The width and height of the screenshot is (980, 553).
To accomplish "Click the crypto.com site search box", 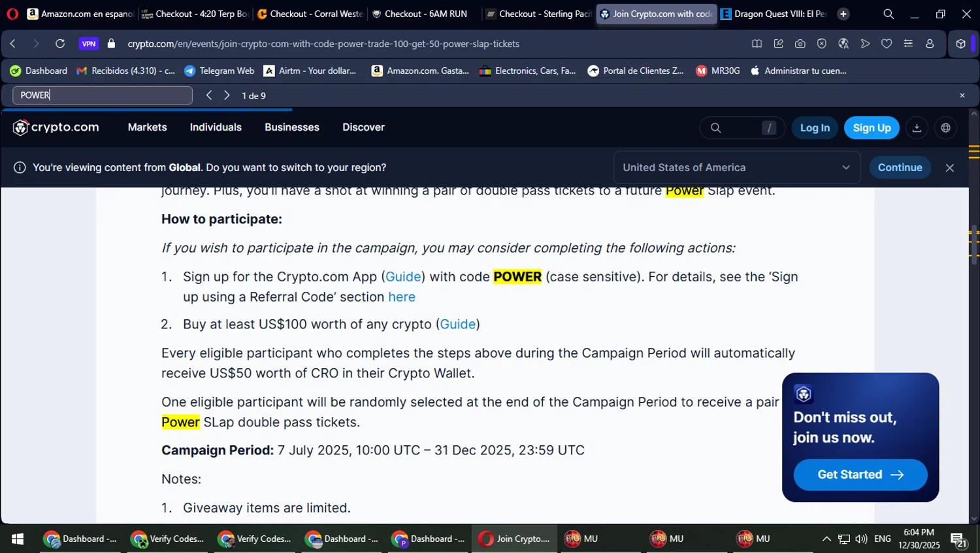I will pos(742,128).
